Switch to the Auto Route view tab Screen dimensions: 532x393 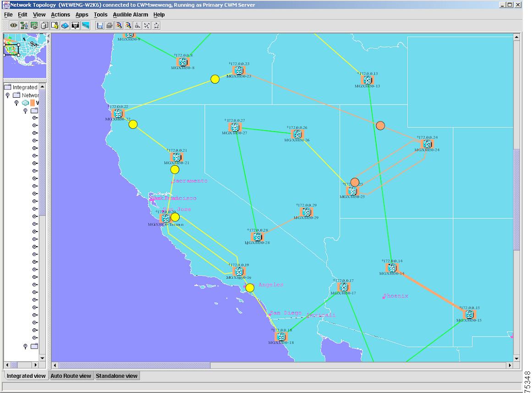click(x=71, y=376)
